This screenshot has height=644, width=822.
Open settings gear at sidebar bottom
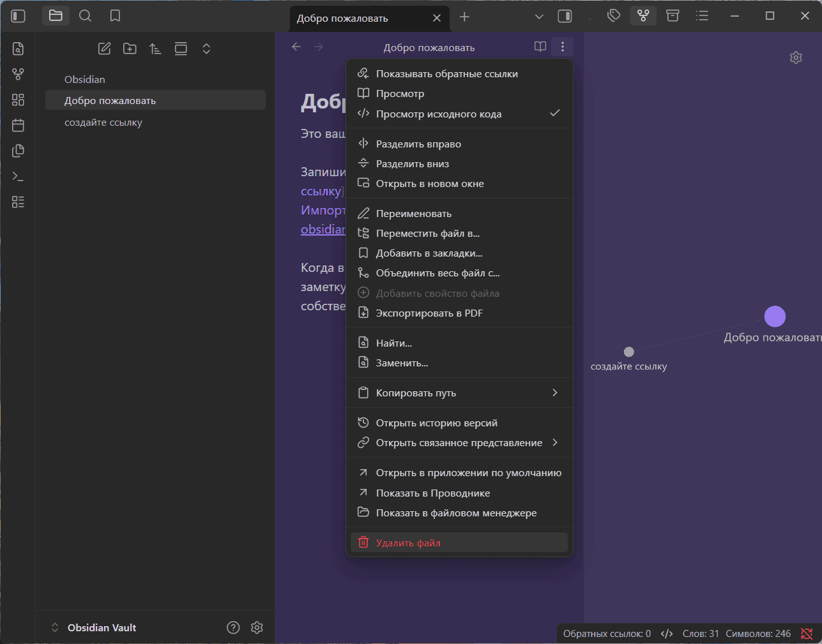pos(257,627)
